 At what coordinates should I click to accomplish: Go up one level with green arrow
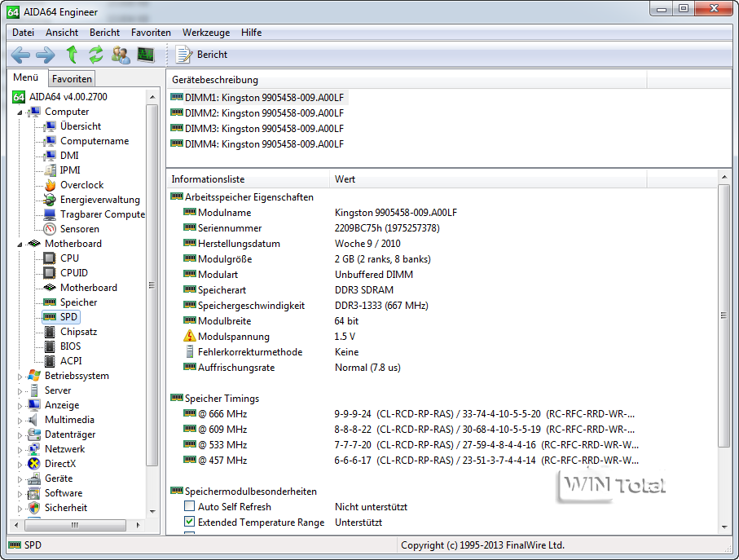pos(72,55)
